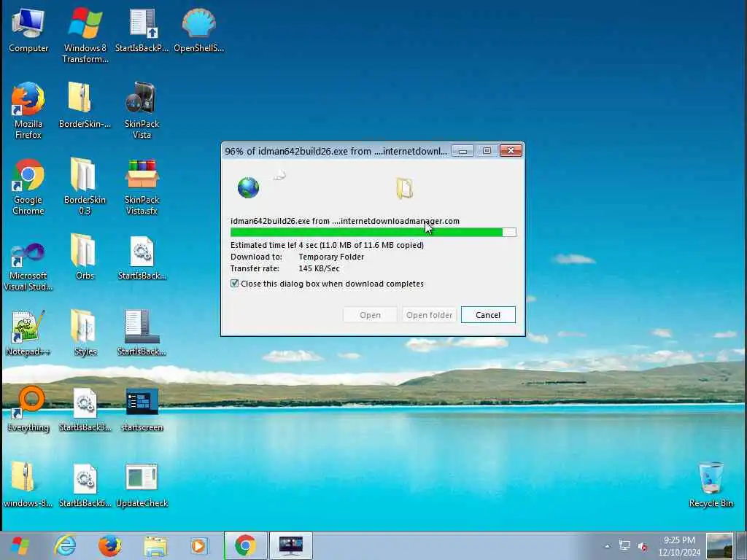
Task: Select the Windows 8 Transform desktop icon
Action: click(85, 35)
